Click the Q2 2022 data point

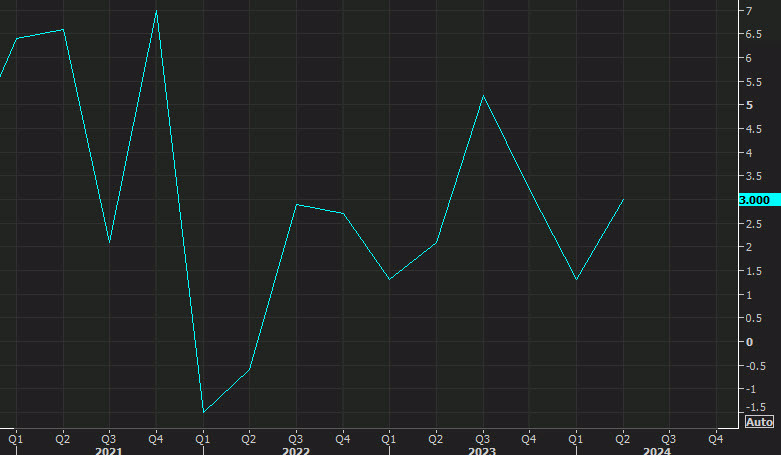249,369
